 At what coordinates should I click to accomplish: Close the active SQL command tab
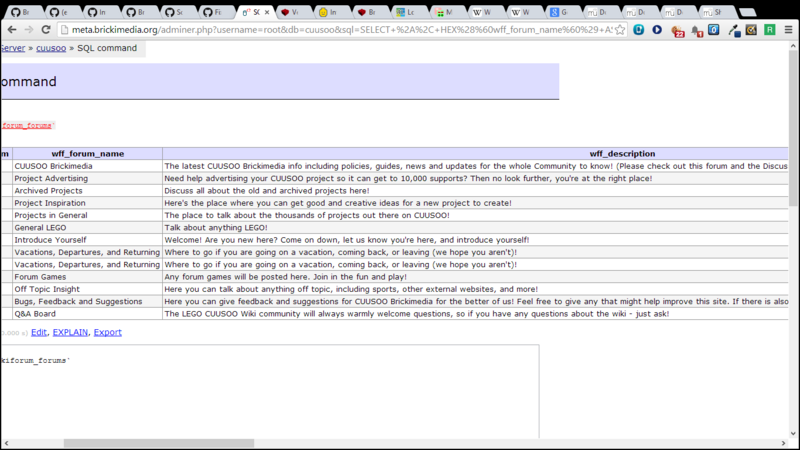[267, 12]
